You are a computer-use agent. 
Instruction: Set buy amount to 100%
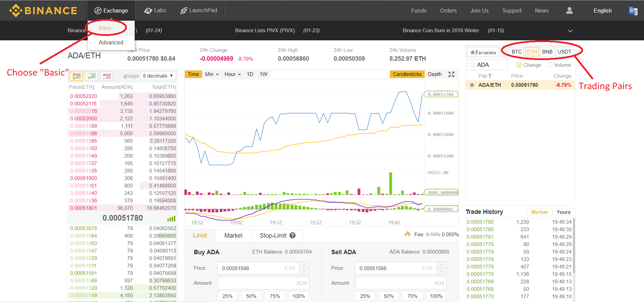298,296
